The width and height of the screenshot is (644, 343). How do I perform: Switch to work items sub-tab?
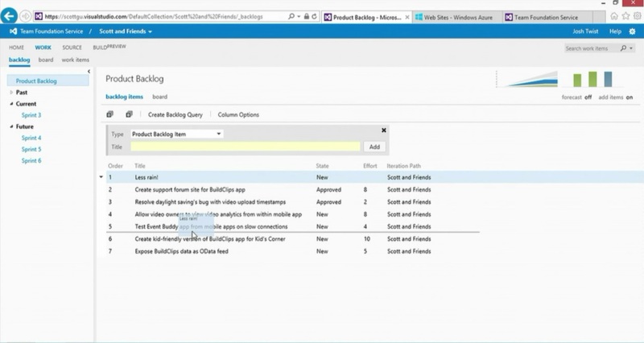point(75,60)
